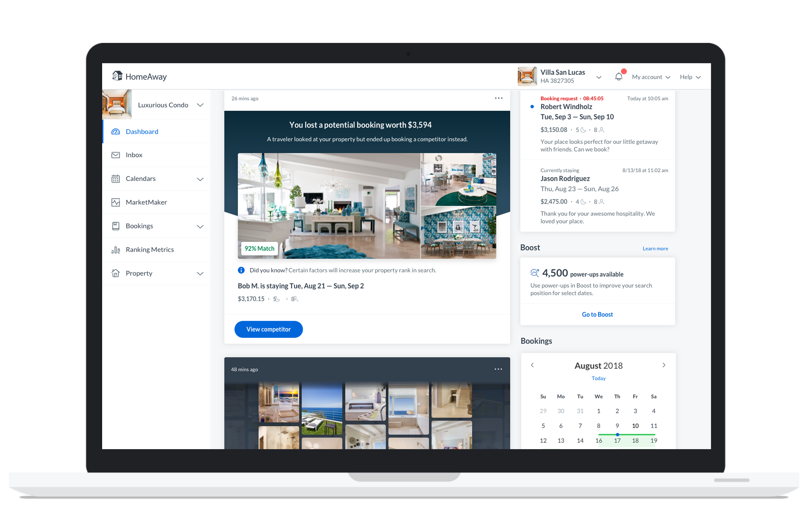Image resolution: width=812 pixels, height=516 pixels.
Task: Click the Inbox envelope icon
Action: [116, 155]
